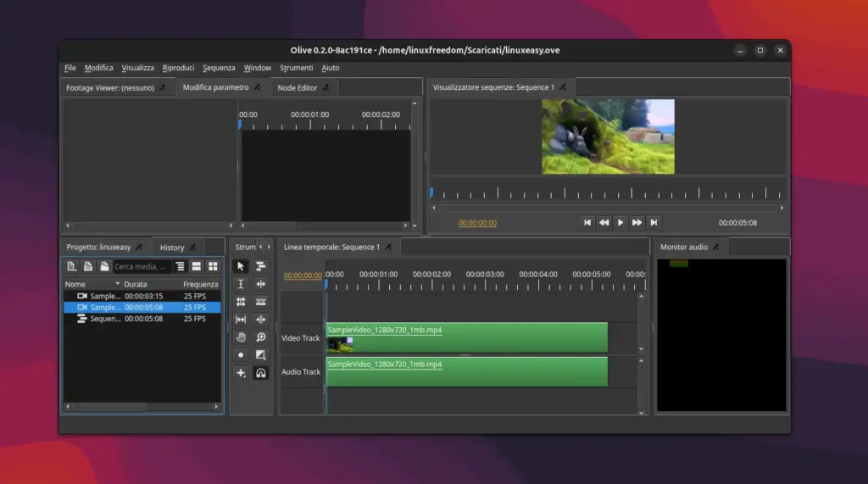Click pin icon on Monitor audio tab
Screen dimensions: 868x484
click(716, 247)
